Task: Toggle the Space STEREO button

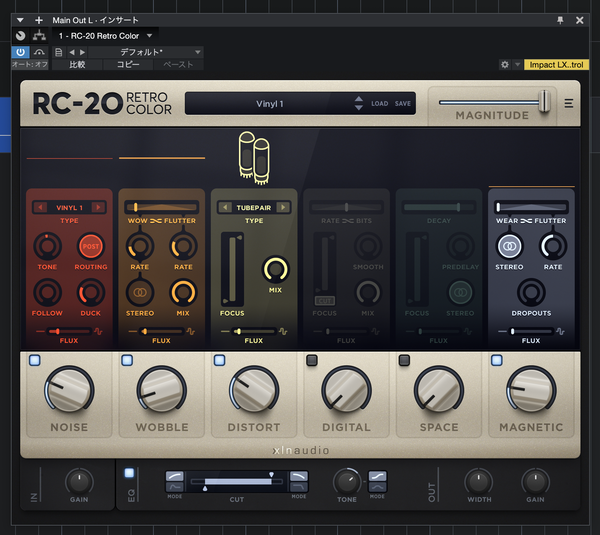Action: tap(460, 293)
